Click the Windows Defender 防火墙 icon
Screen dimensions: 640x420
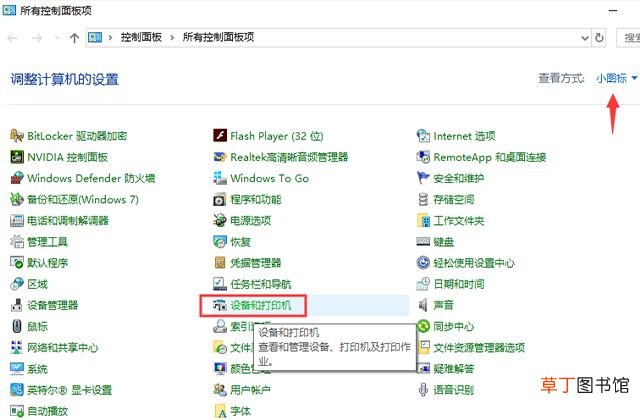pos(17,178)
